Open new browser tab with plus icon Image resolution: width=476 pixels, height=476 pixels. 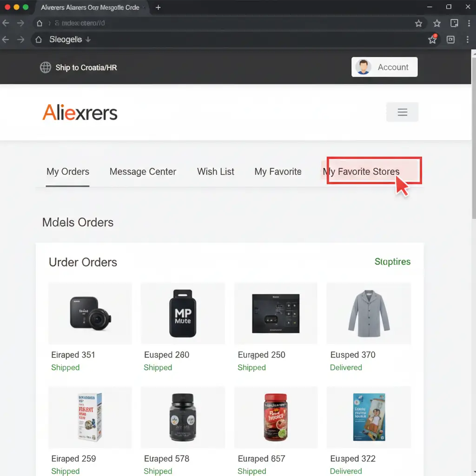(158, 7)
